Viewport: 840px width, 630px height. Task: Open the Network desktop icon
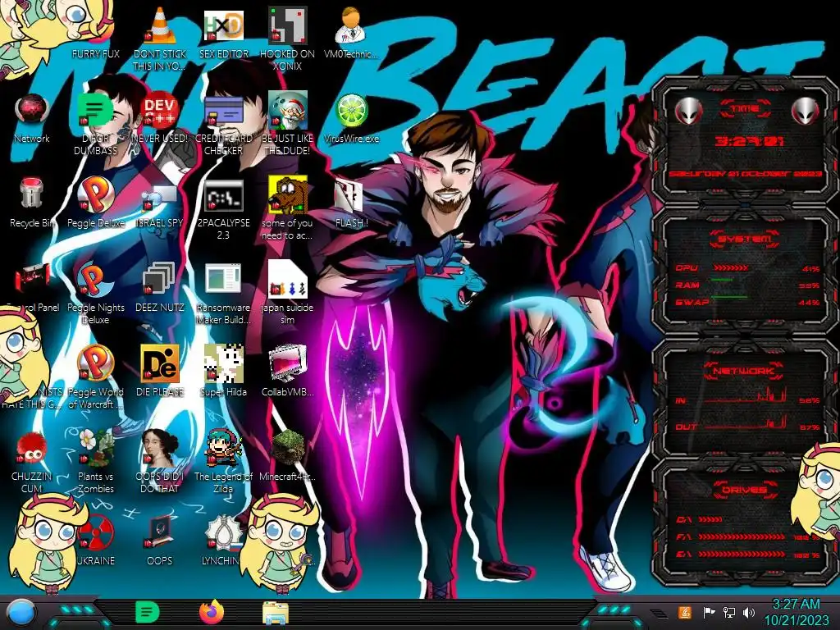pos(32,111)
